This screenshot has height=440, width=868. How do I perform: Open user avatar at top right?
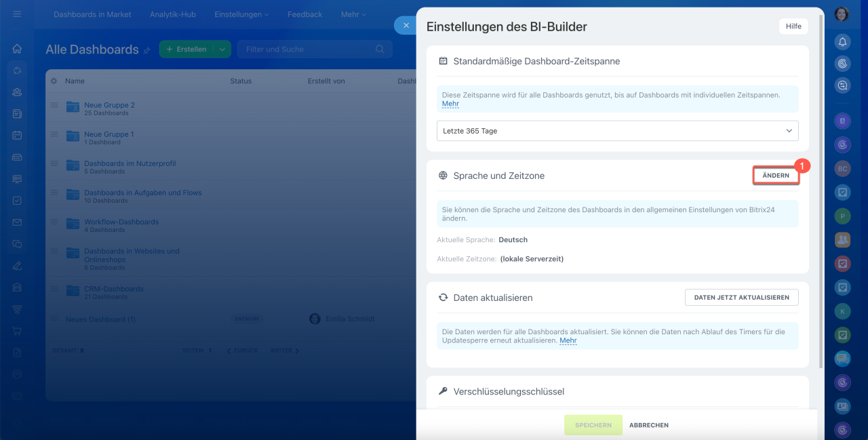(x=842, y=14)
